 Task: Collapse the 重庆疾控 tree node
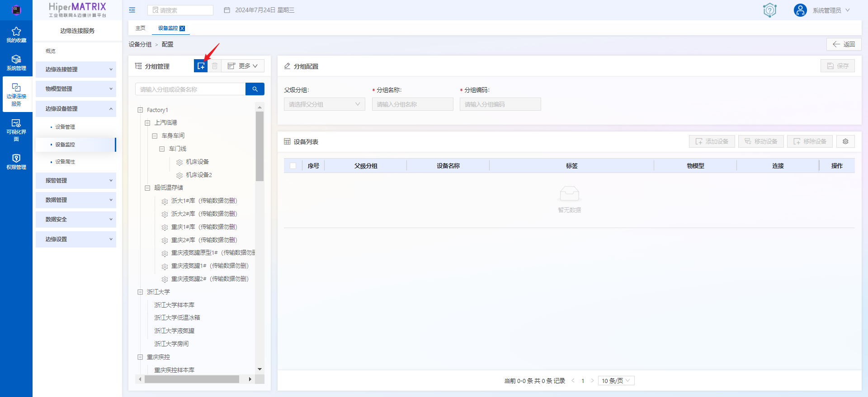140,357
